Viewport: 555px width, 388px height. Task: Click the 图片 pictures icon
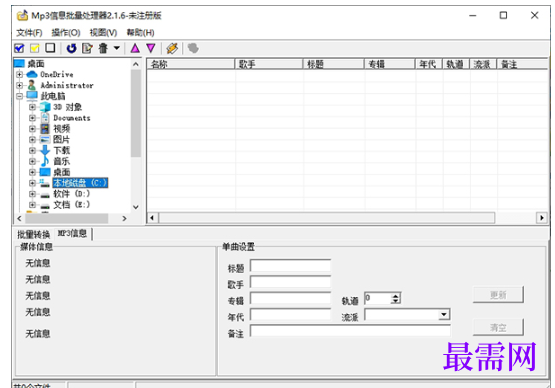[x=45, y=139]
